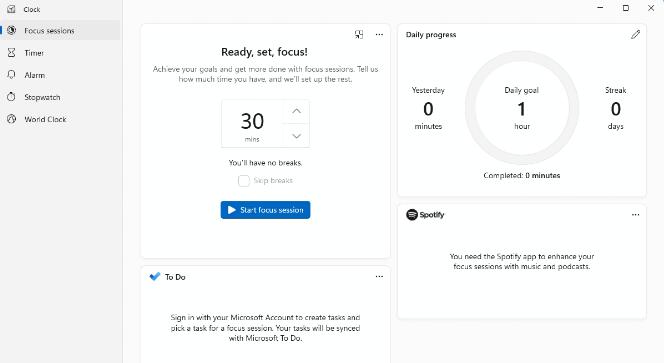
Task: Open the World Clock globe icon
Action: [11, 119]
